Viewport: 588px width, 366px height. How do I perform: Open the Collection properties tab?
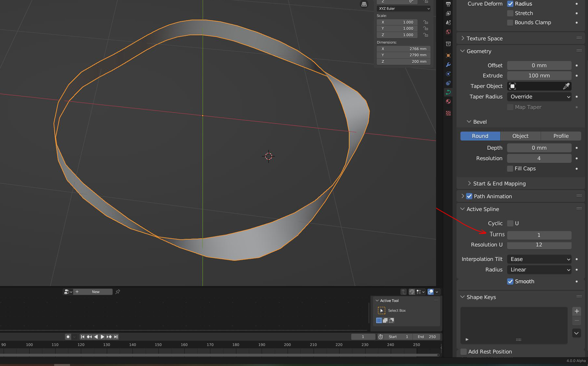point(448,44)
